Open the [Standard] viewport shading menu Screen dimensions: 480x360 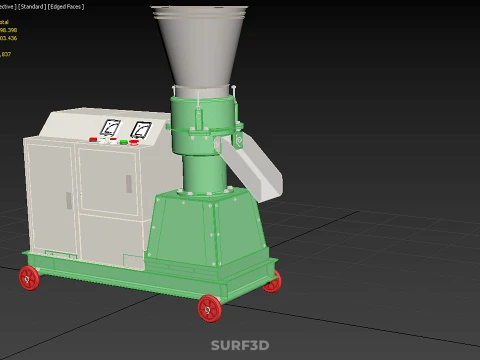(32, 7)
